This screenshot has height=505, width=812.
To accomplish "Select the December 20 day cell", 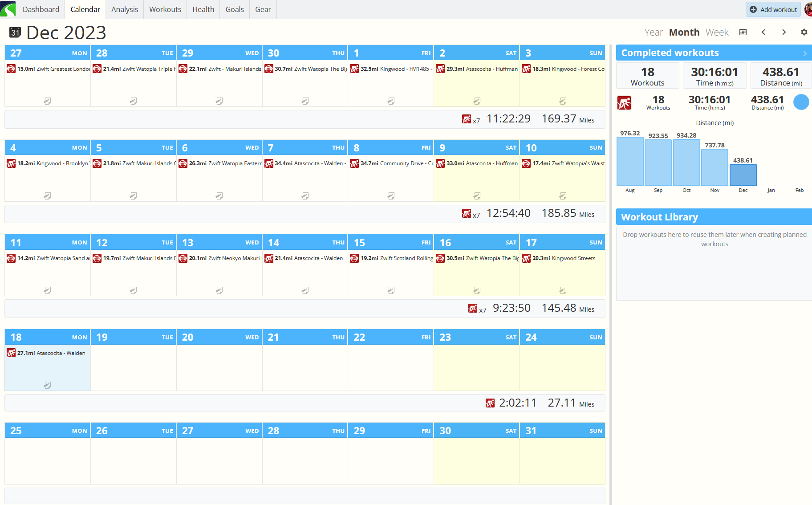I will pos(219,367).
